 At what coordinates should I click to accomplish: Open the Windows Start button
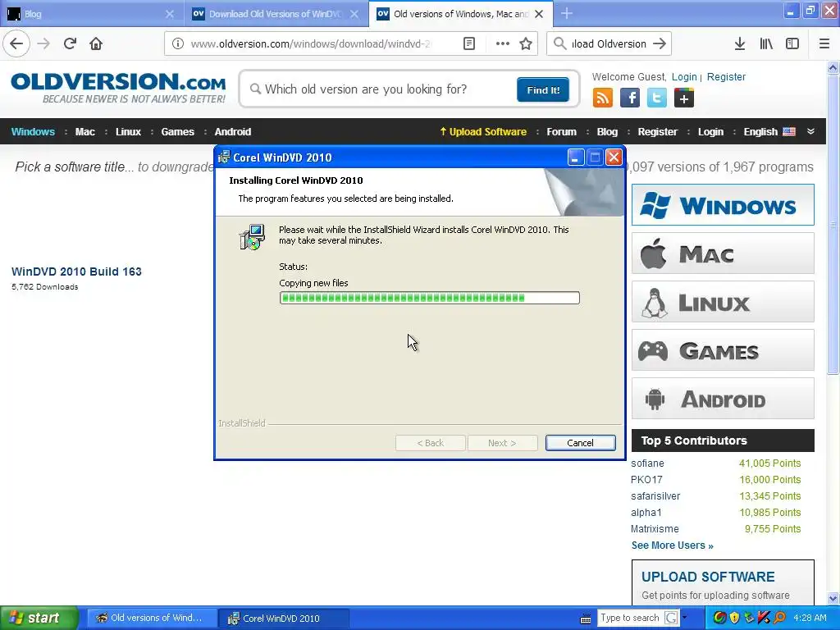point(39,618)
